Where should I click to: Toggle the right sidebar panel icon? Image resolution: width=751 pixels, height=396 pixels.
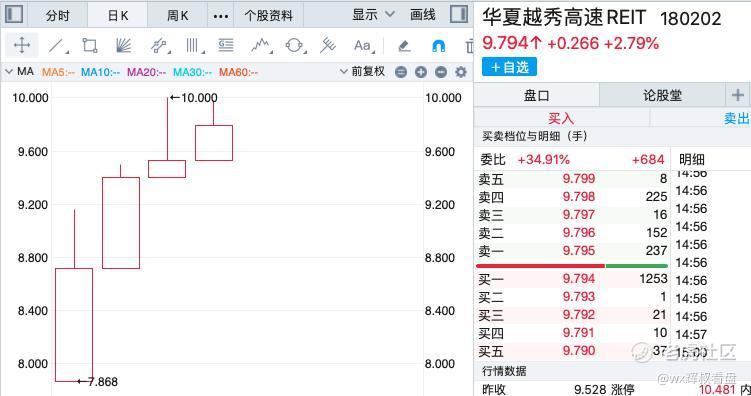(x=459, y=14)
